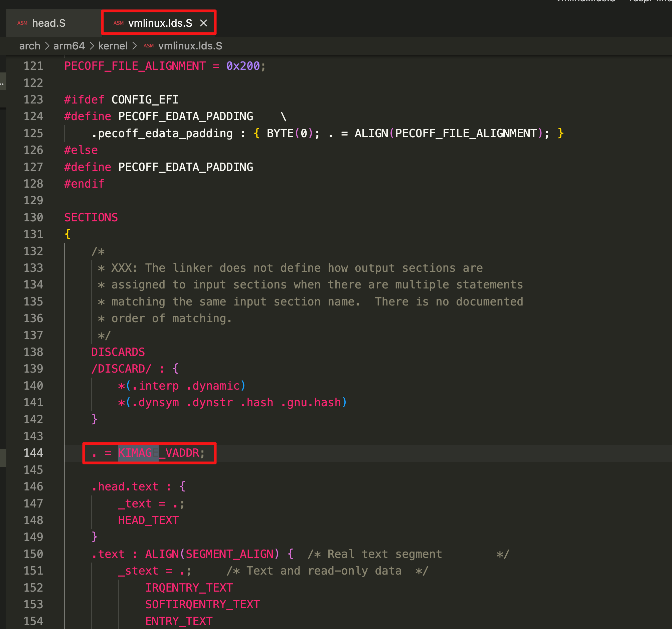Click the chevron after kernel breadcrumb
This screenshot has height=629, width=672.
click(x=135, y=46)
